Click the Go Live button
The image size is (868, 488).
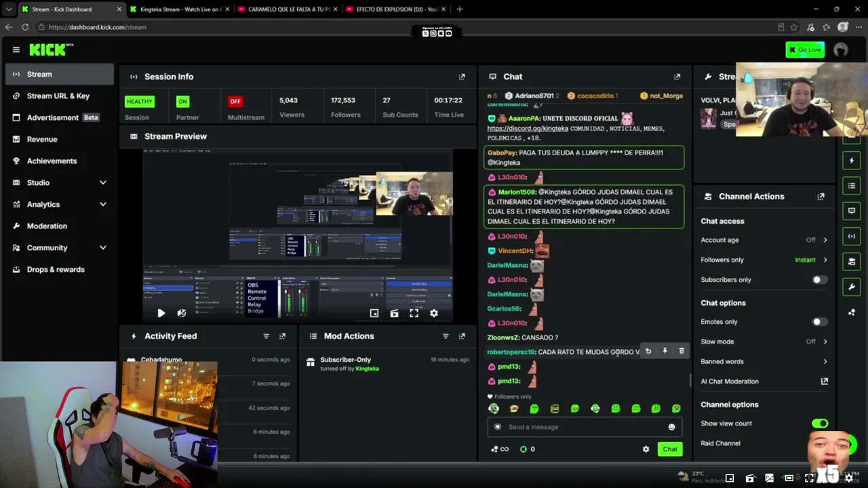[805, 49]
